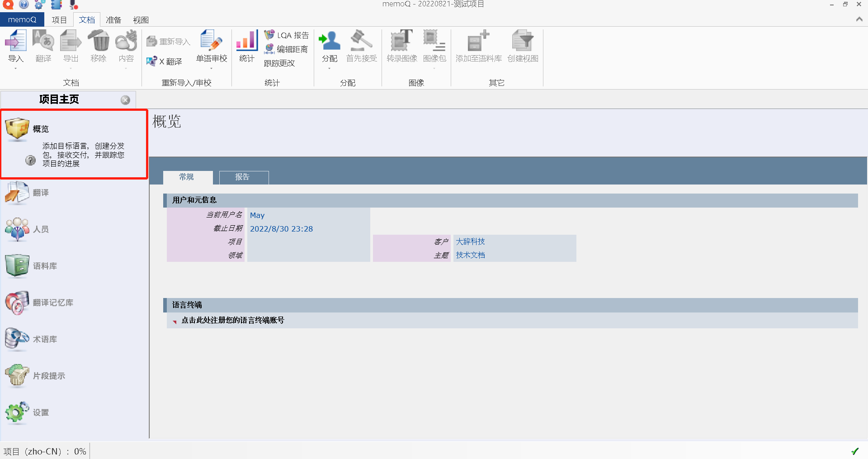Click the microphone record icon in title bar
868x459 pixels.
click(74, 4)
